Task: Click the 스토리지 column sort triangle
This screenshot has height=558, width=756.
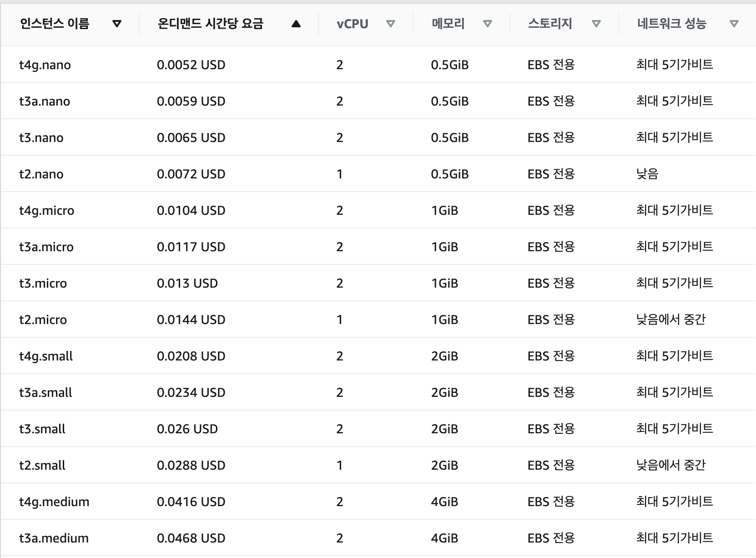Action: coord(596,24)
